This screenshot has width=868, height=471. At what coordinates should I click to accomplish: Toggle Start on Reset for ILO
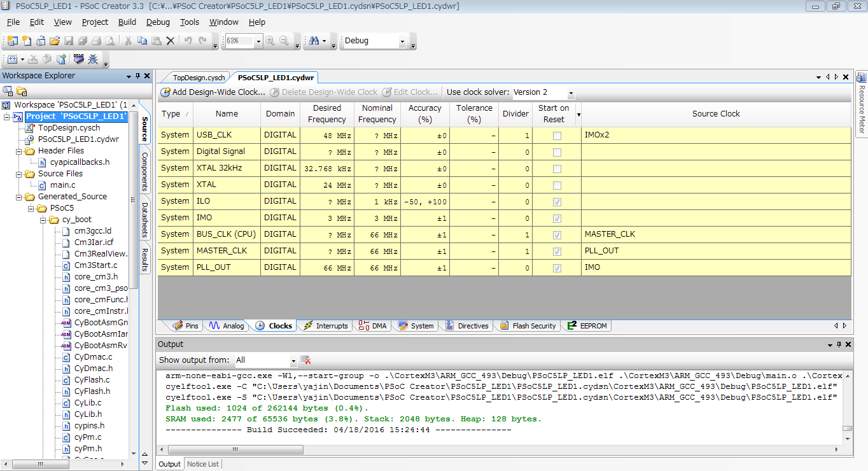point(557,202)
